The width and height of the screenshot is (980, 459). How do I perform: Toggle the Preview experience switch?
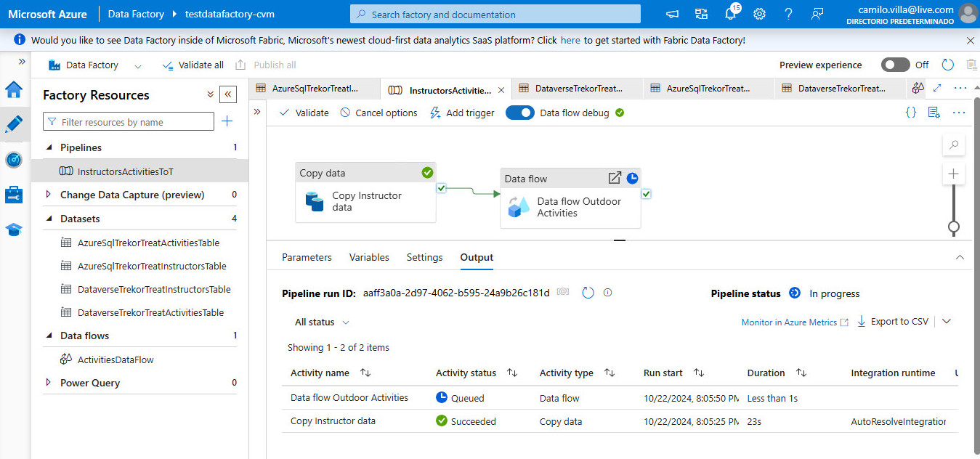[895, 65]
